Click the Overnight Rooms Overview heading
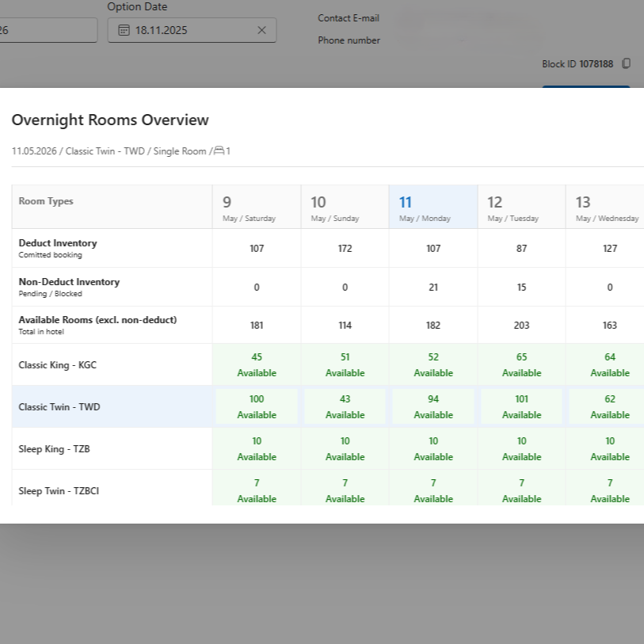The height and width of the screenshot is (644, 644). click(110, 120)
